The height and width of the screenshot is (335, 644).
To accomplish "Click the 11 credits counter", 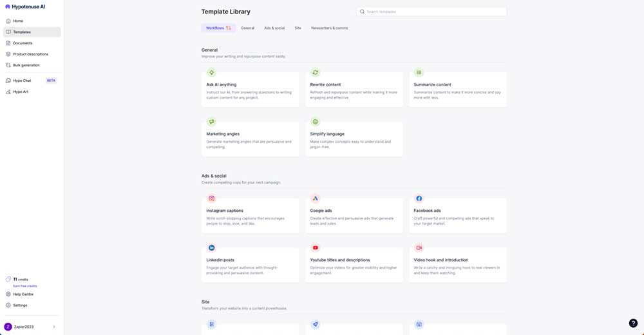I will [x=21, y=279].
